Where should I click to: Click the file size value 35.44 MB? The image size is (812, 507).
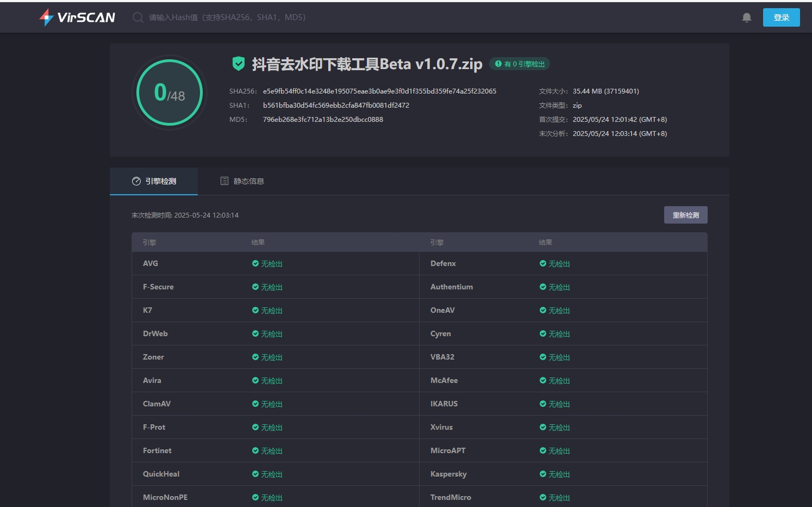(605, 91)
